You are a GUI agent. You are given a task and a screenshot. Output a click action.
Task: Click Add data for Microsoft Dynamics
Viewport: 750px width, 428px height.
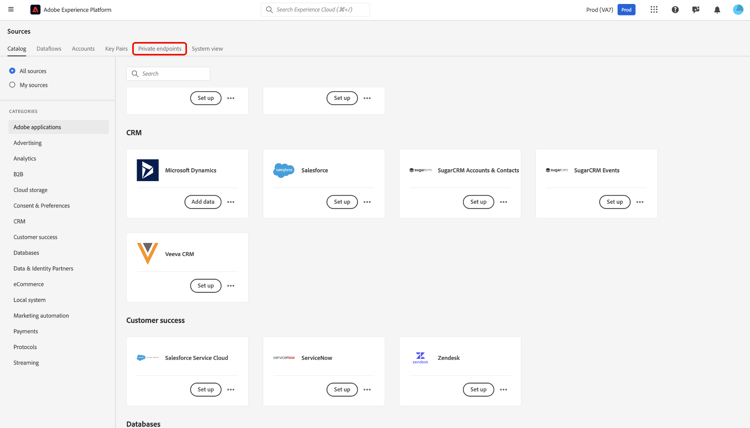[x=203, y=202]
